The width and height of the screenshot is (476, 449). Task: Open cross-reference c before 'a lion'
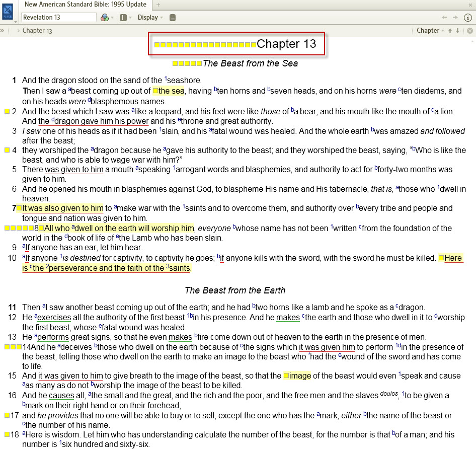(x=433, y=110)
